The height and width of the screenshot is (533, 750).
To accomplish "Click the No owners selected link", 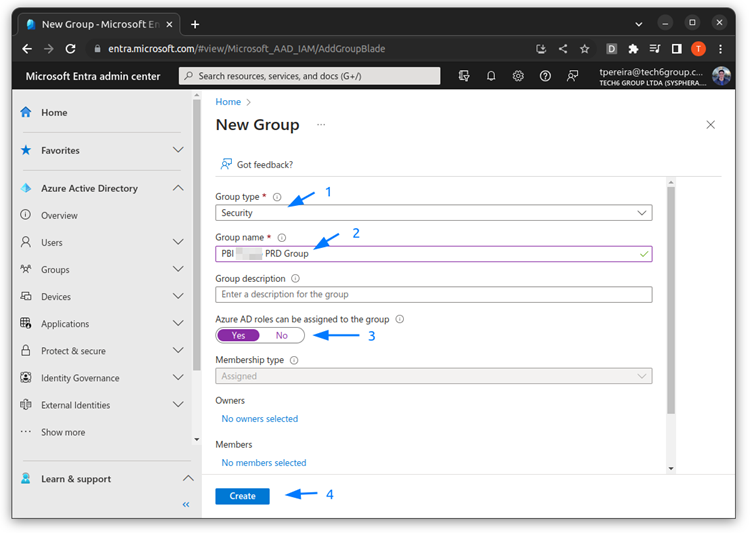I will (x=259, y=419).
